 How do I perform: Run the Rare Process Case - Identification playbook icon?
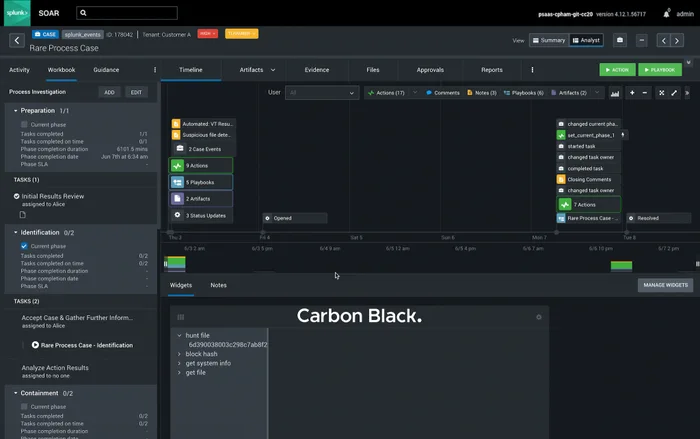36,345
